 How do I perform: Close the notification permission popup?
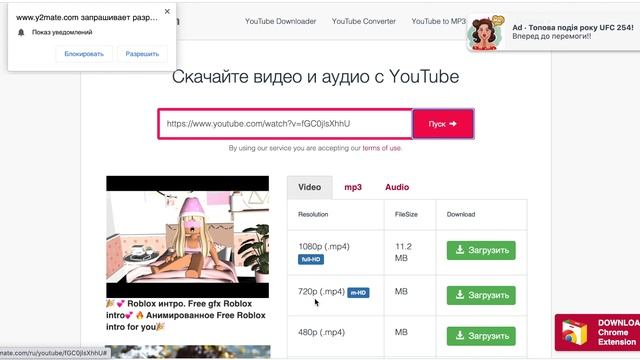coord(167,11)
